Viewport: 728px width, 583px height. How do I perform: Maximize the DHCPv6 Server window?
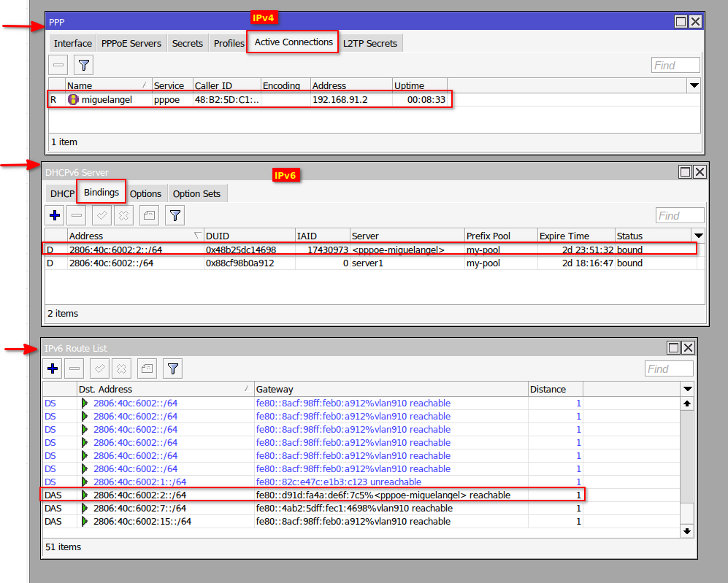click(686, 172)
